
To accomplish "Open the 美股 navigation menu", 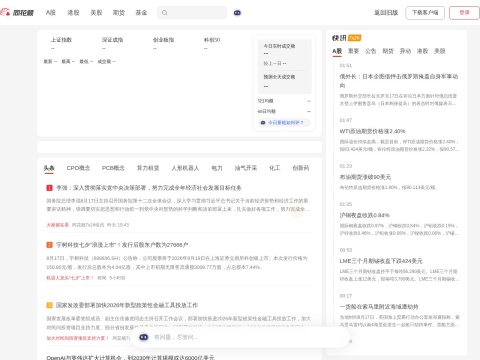I will (x=96, y=13).
